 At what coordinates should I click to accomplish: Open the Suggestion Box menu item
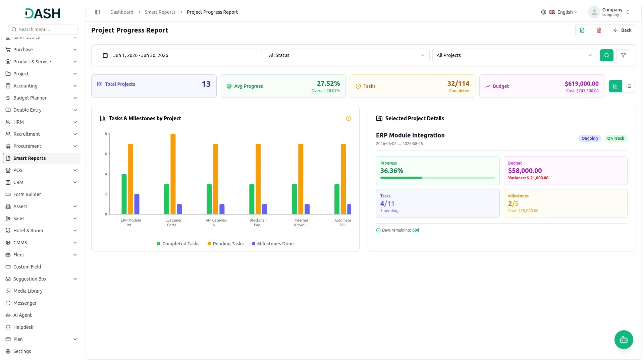click(42, 279)
